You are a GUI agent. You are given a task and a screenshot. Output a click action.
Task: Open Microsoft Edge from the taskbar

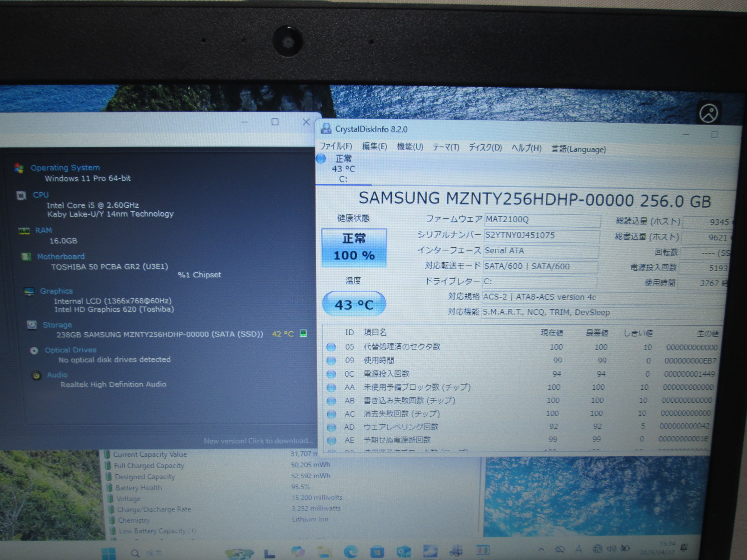point(350,552)
